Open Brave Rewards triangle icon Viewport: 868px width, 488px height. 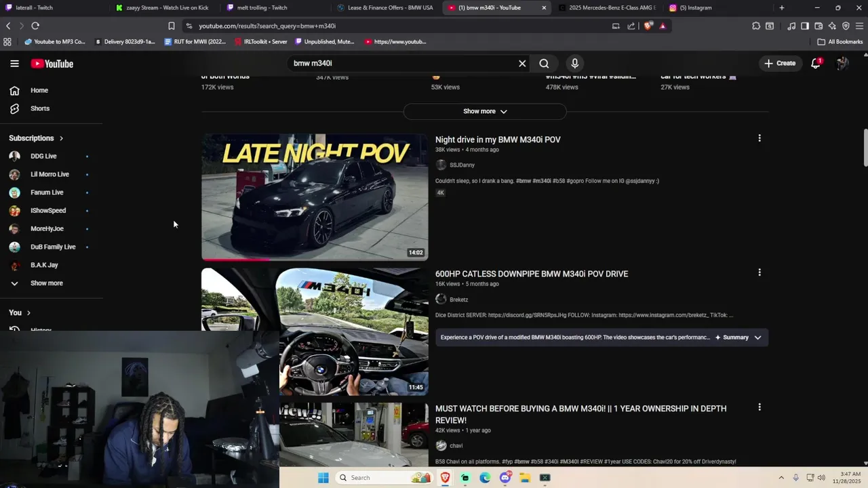(x=663, y=26)
